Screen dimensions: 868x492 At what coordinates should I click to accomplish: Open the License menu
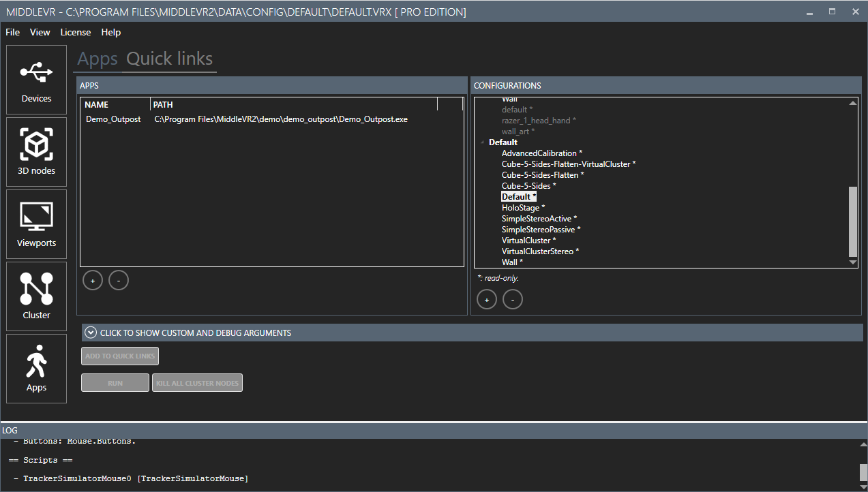pyautogui.click(x=76, y=32)
